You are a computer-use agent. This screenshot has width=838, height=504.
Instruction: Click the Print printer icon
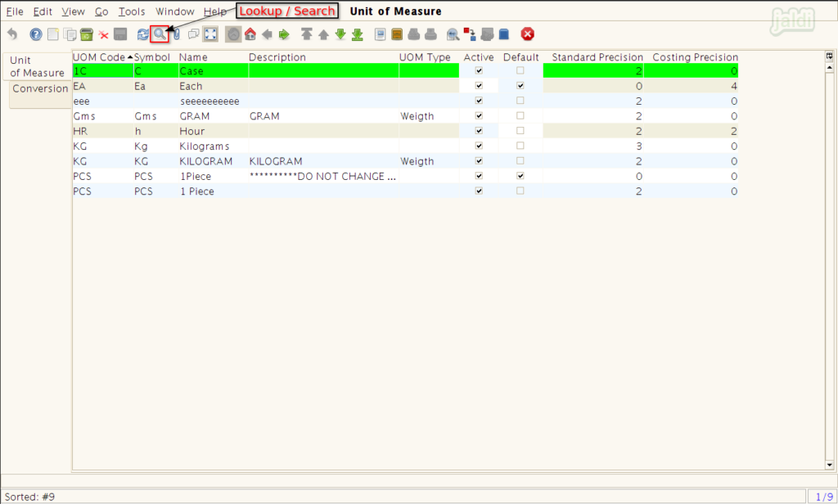click(430, 34)
